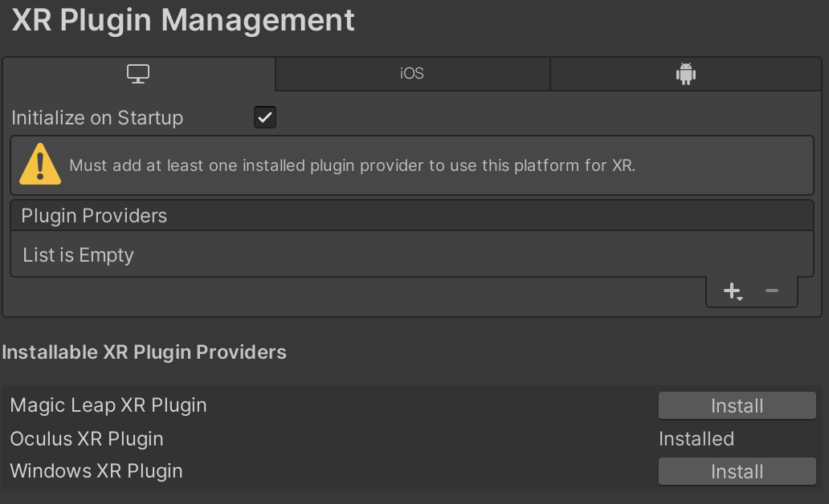Select the Windows XR Plugin label
Image resolution: width=829 pixels, height=504 pixels.
click(x=96, y=471)
